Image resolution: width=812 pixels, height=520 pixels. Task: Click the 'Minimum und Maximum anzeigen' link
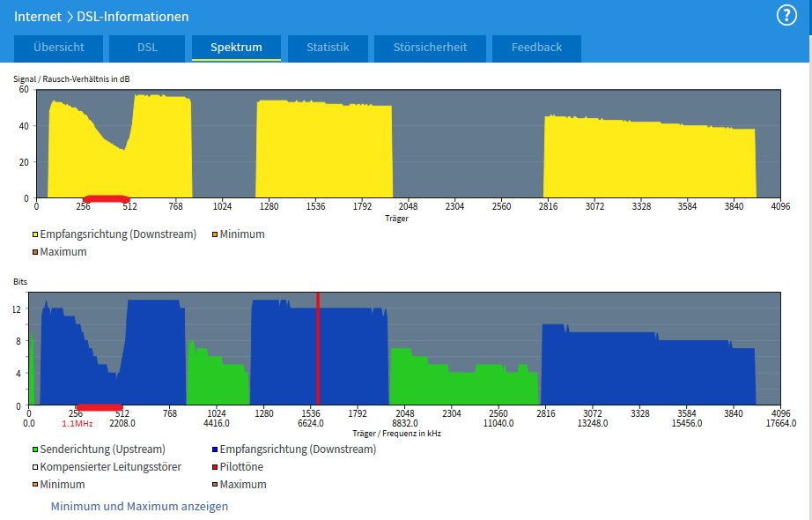point(139,507)
